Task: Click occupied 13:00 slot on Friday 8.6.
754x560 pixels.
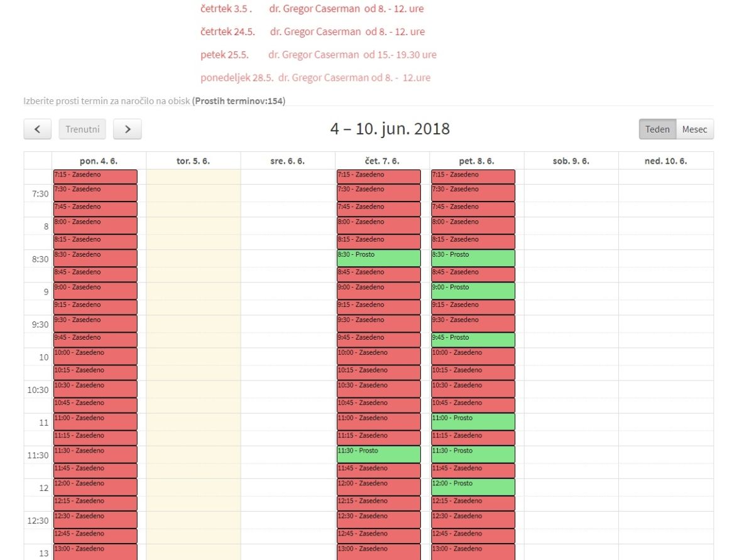Action: [x=473, y=552]
